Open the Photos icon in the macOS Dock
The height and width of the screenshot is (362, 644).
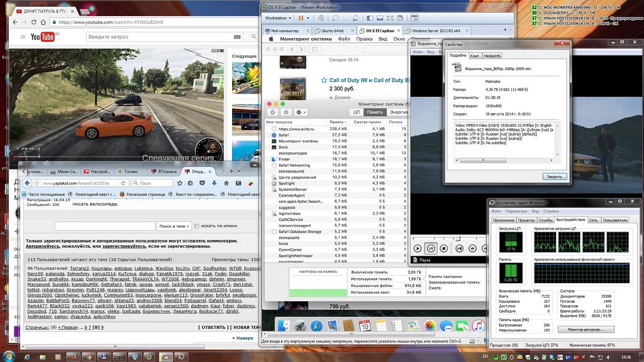click(x=430, y=326)
